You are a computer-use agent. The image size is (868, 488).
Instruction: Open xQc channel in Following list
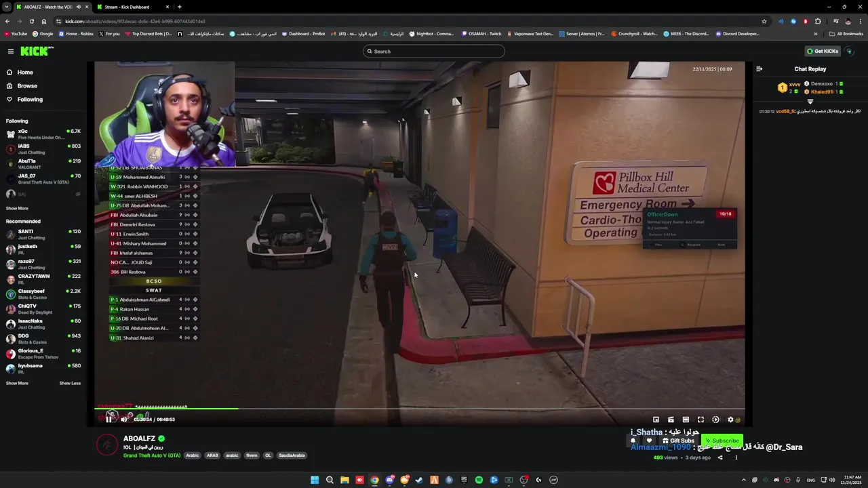click(43, 134)
